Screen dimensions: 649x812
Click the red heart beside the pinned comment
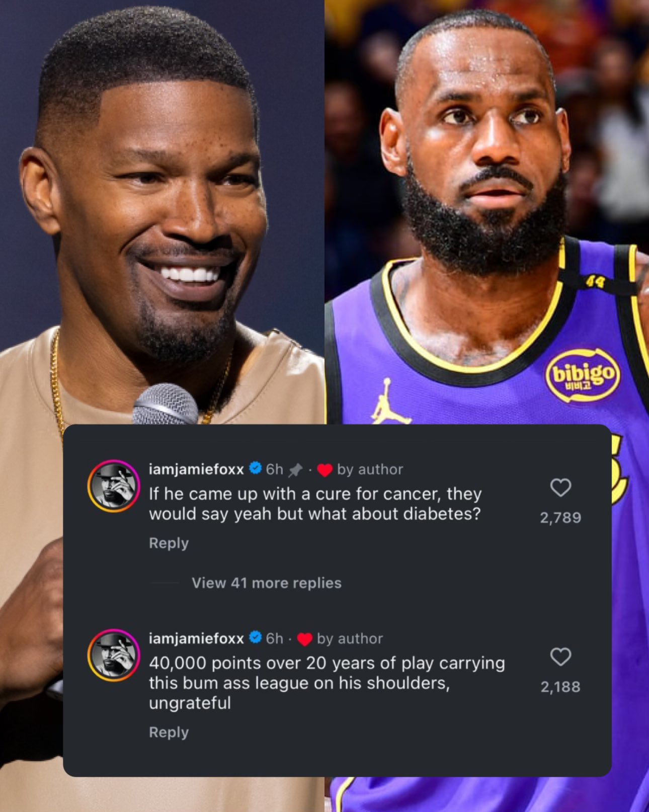pos(325,470)
